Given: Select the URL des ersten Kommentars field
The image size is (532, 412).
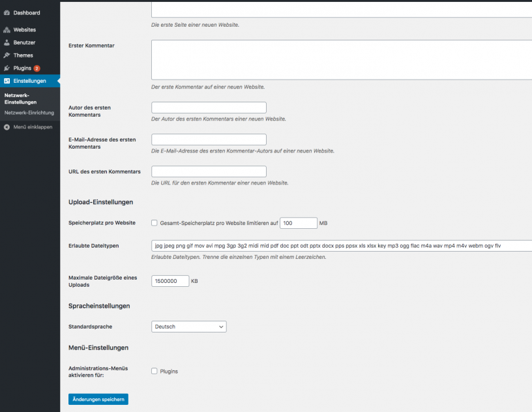Looking at the screenshot, I should tap(208, 171).
